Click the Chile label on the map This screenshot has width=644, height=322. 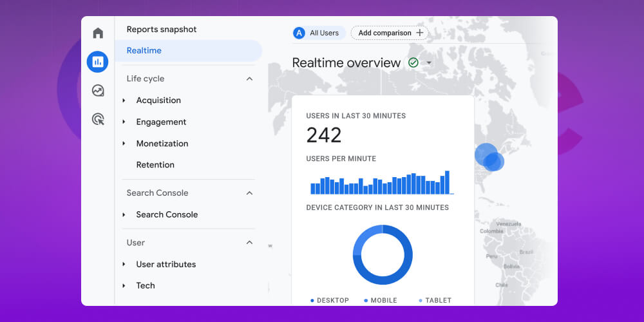tap(502, 285)
